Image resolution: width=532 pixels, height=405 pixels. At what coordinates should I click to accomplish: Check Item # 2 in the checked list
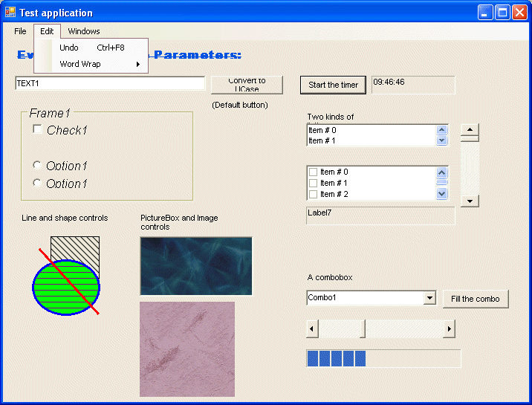tap(313, 195)
